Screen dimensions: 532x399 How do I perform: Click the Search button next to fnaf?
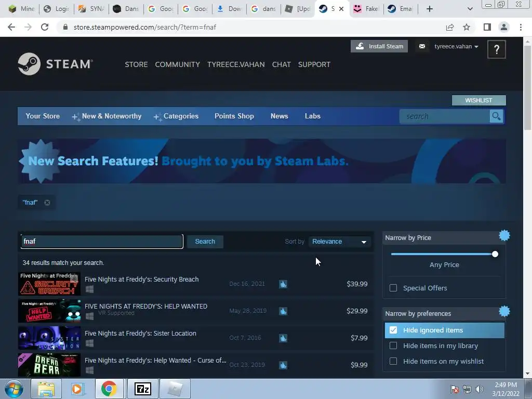click(x=205, y=242)
